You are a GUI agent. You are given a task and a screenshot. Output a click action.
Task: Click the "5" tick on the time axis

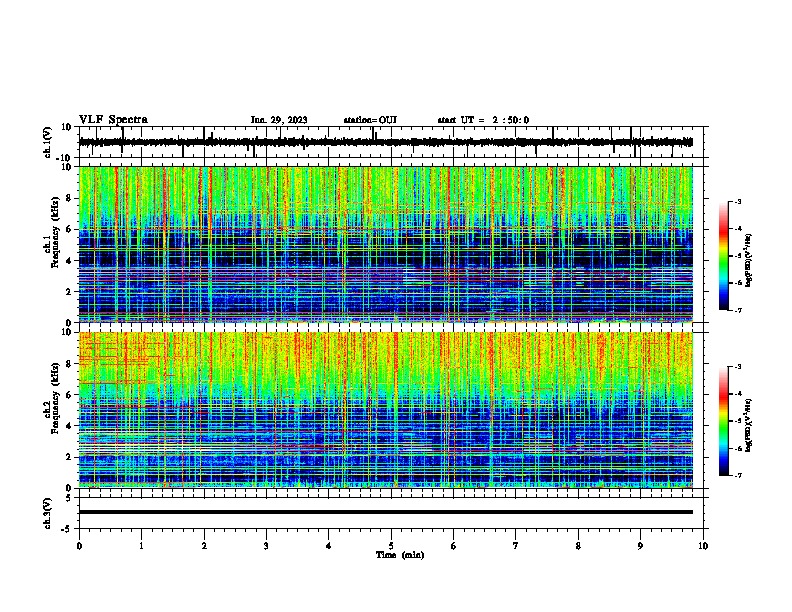tap(391, 546)
